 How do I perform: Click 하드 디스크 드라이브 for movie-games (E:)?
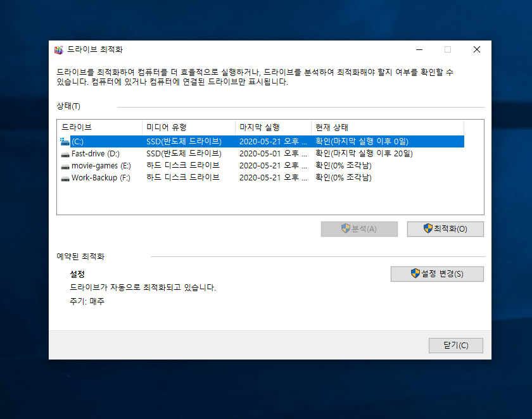183,165
